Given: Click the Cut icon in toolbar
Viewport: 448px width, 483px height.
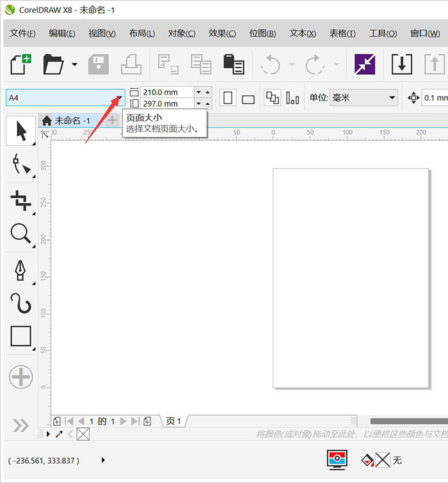Looking at the screenshot, I should click(168, 64).
